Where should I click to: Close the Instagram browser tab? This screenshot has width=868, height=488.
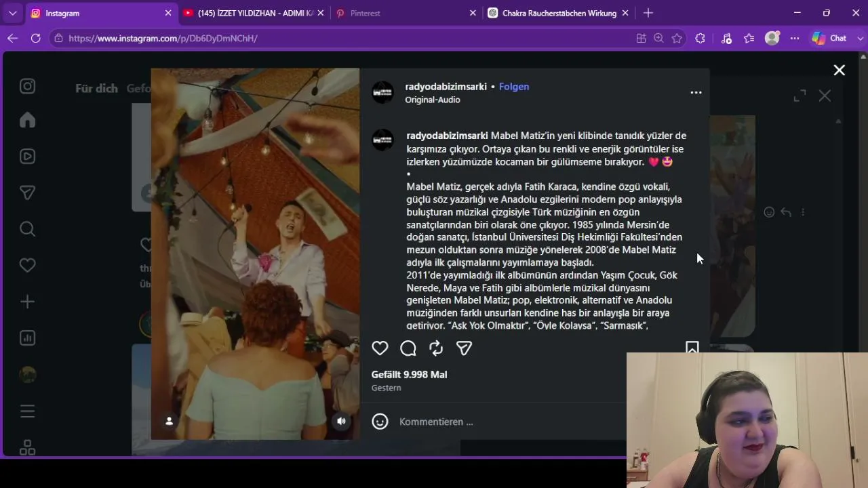point(168,13)
